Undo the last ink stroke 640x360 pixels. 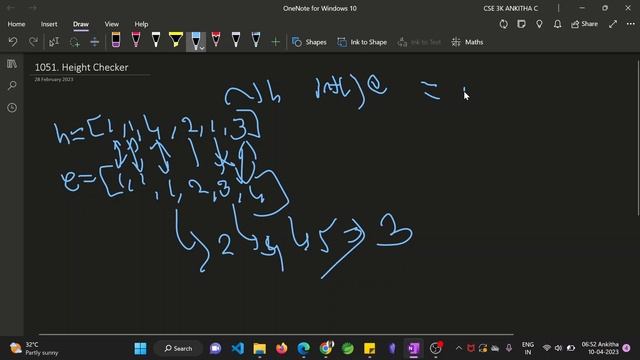tap(13, 42)
